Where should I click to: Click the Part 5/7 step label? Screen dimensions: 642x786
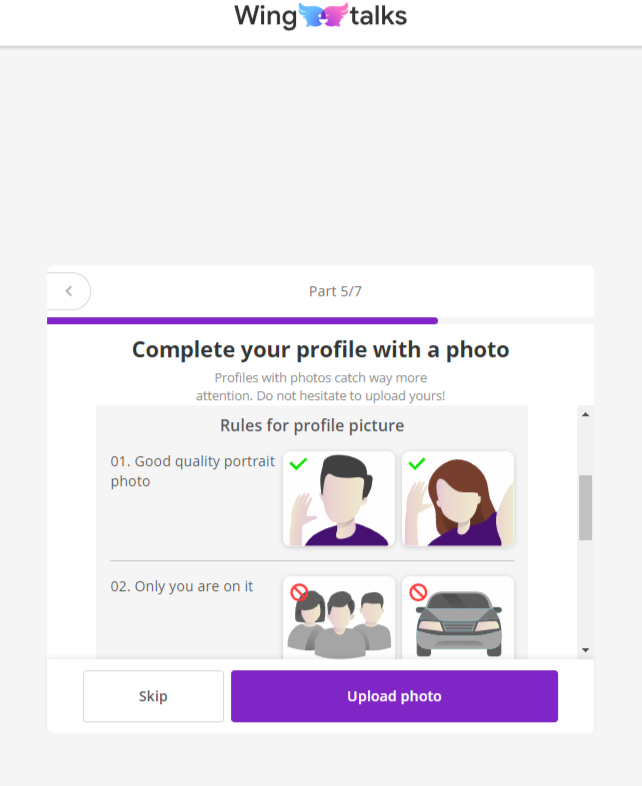(342, 291)
